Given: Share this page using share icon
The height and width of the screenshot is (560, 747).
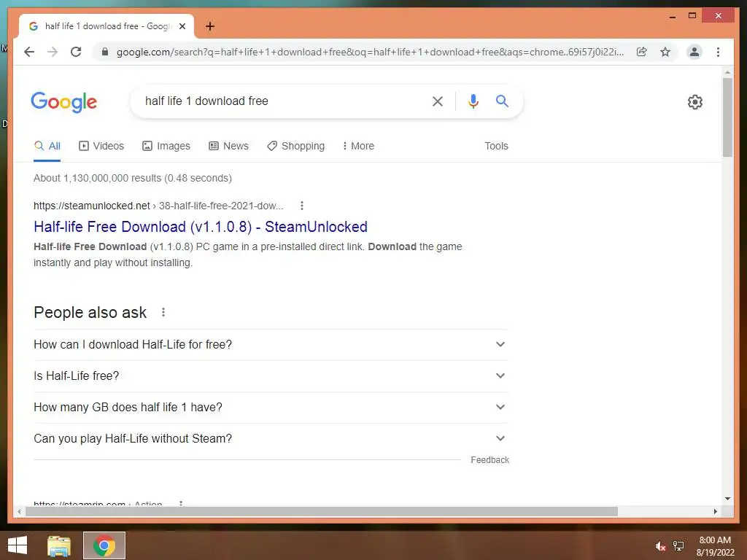Looking at the screenshot, I should click(642, 52).
